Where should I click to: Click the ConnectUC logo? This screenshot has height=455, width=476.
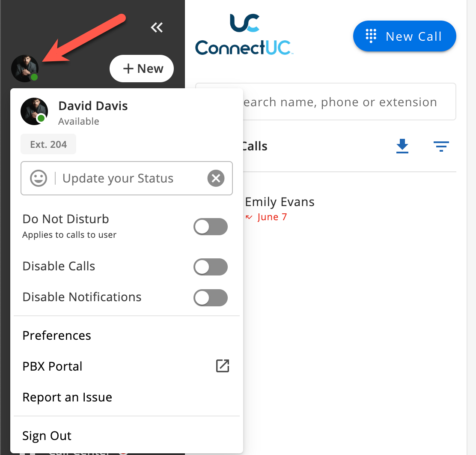[x=244, y=34]
